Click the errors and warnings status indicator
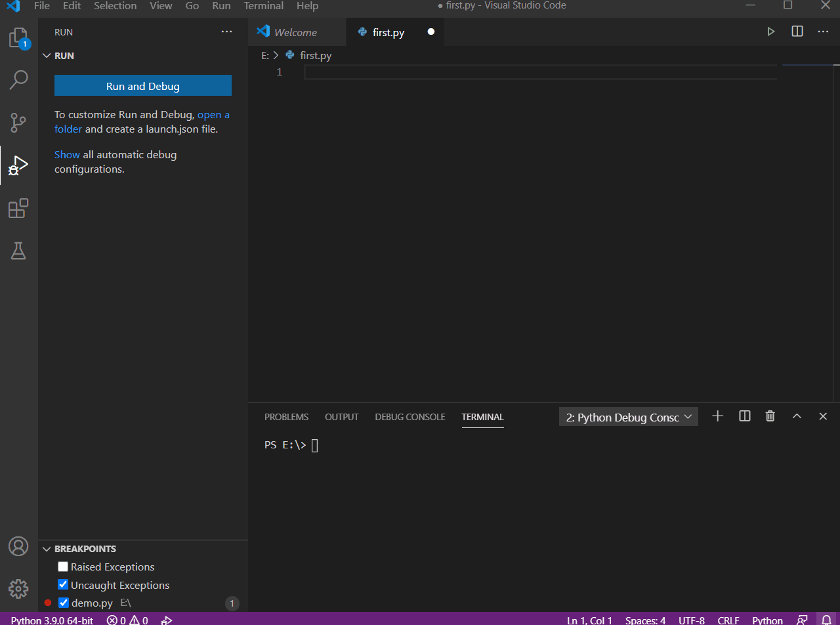Viewport: 840px width, 625px height. (127, 620)
